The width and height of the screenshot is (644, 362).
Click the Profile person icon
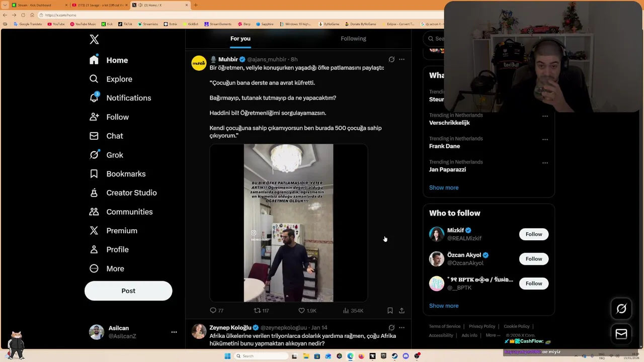(94, 249)
